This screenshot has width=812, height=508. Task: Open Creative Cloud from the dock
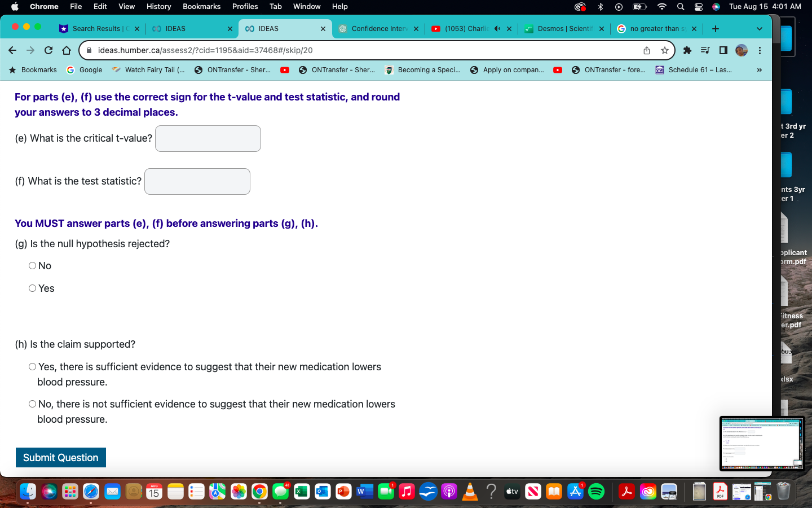648,492
